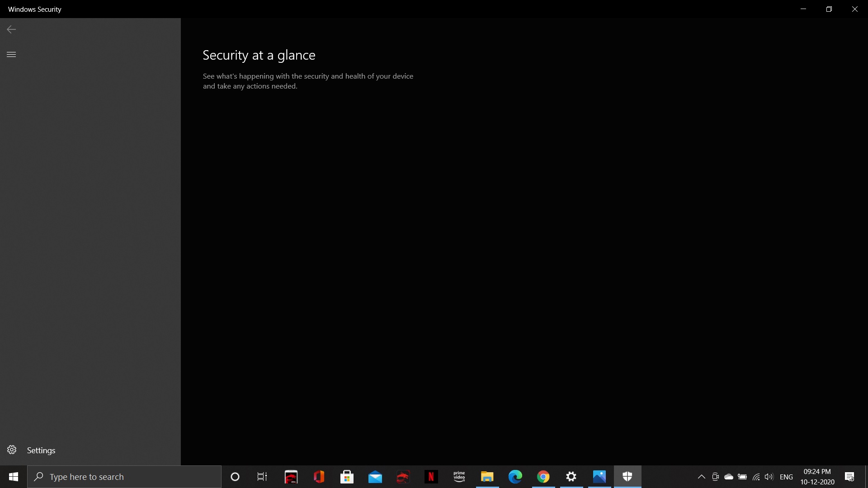
Task: Open the Photos app
Action: pos(599,477)
